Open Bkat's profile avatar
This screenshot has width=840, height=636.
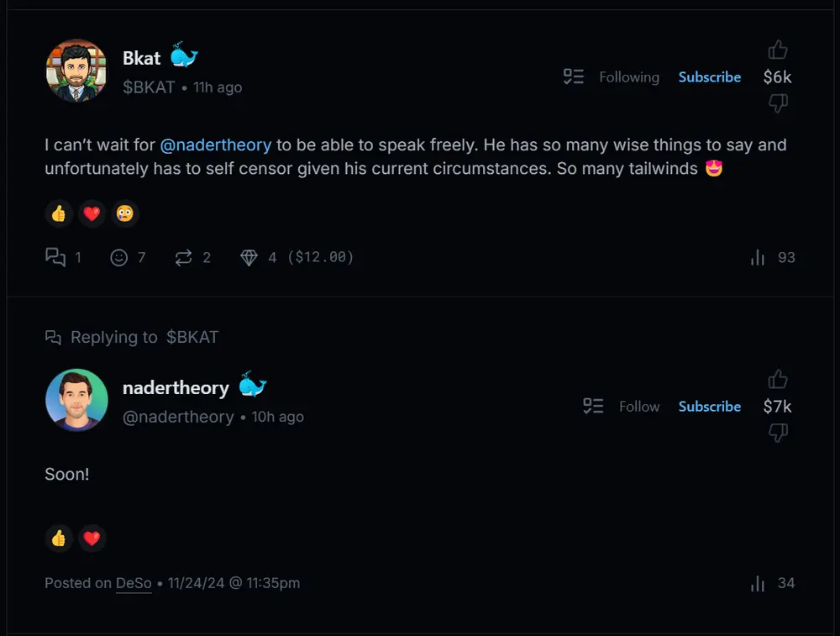[x=76, y=71]
